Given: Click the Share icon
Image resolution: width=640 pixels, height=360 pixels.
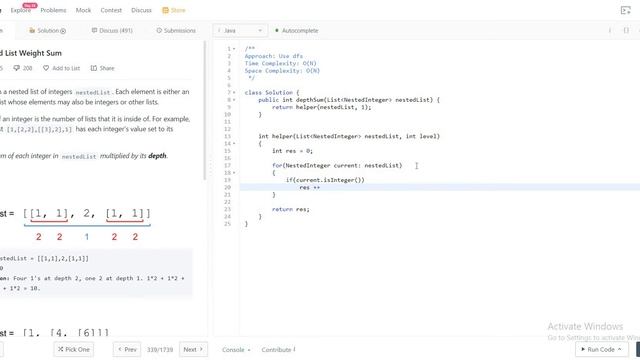Looking at the screenshot, I should point(93,68).
